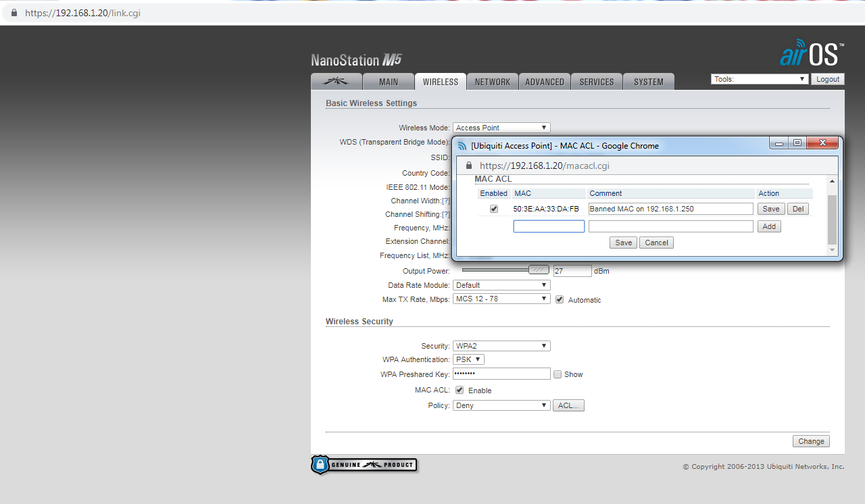Click the popup address bar padlock icon
Image resolution: width=865 pixels, height=504 pixels.
[x=468, y=166]
